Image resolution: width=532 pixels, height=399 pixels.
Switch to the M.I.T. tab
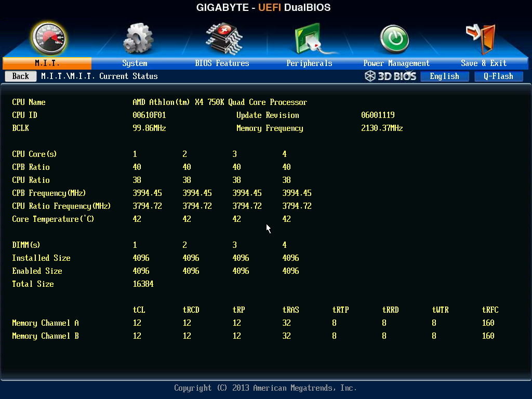point(47,63)
